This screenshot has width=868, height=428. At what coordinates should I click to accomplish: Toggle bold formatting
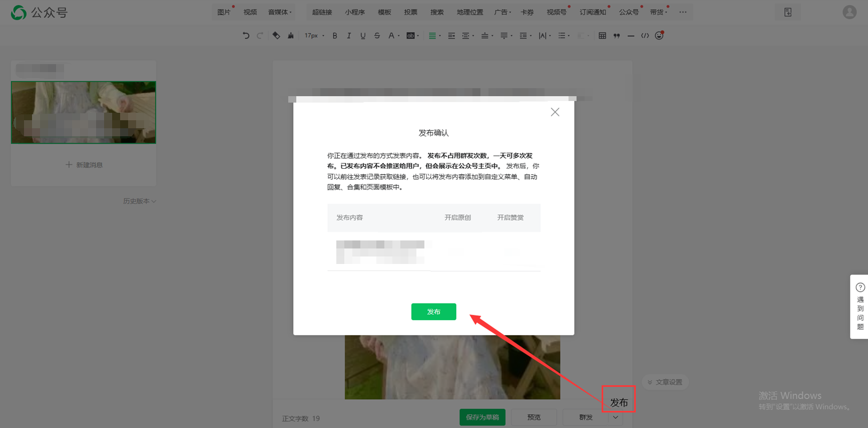(x=335, y=36)
